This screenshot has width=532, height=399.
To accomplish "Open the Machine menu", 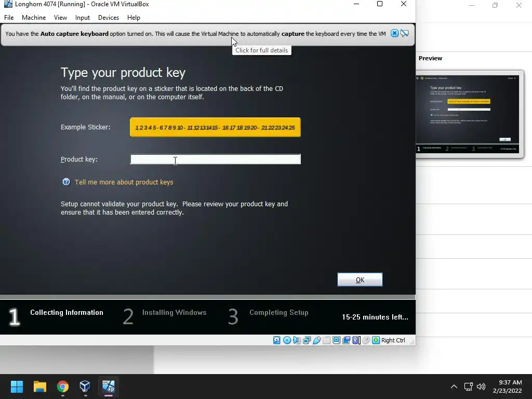I will (x=34, y=18).
